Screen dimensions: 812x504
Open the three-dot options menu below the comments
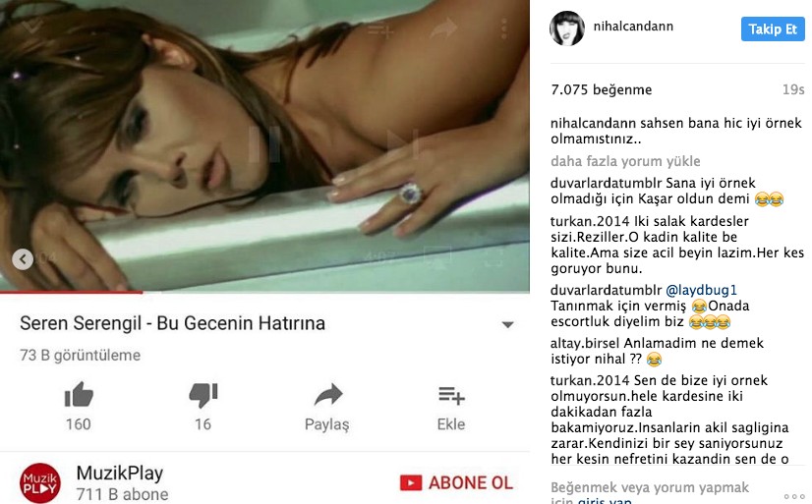[794, 496]
